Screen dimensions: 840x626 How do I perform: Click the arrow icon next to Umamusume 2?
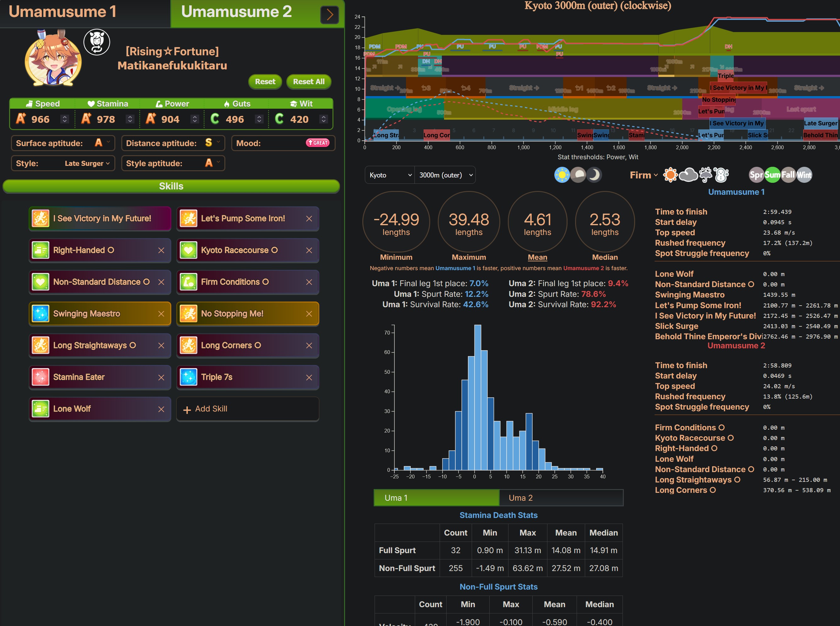coord(329,15)
